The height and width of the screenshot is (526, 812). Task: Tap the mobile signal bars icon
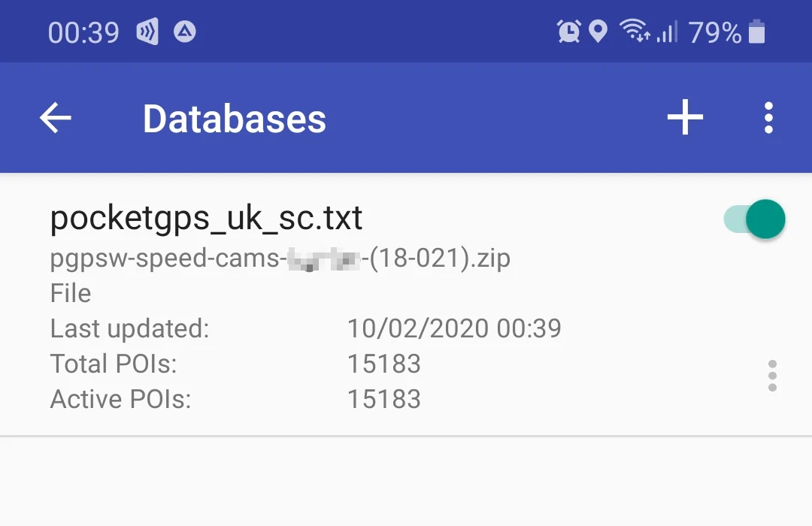tap(667, 32)
